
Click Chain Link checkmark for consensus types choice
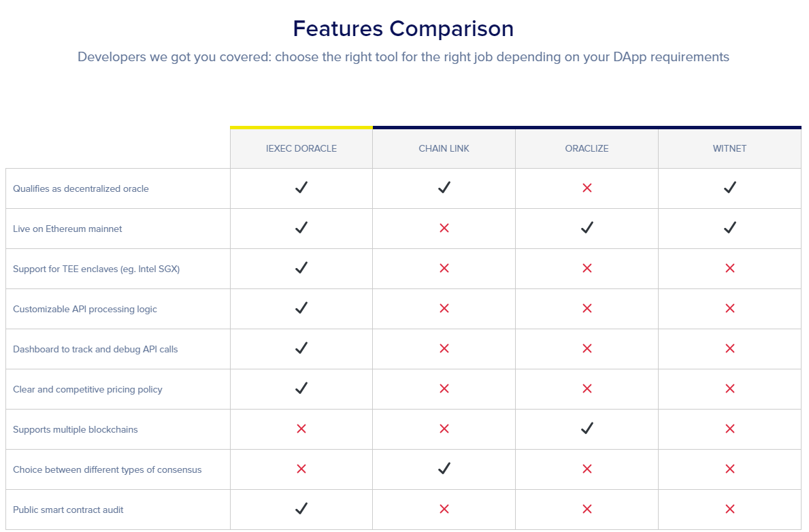444,469
